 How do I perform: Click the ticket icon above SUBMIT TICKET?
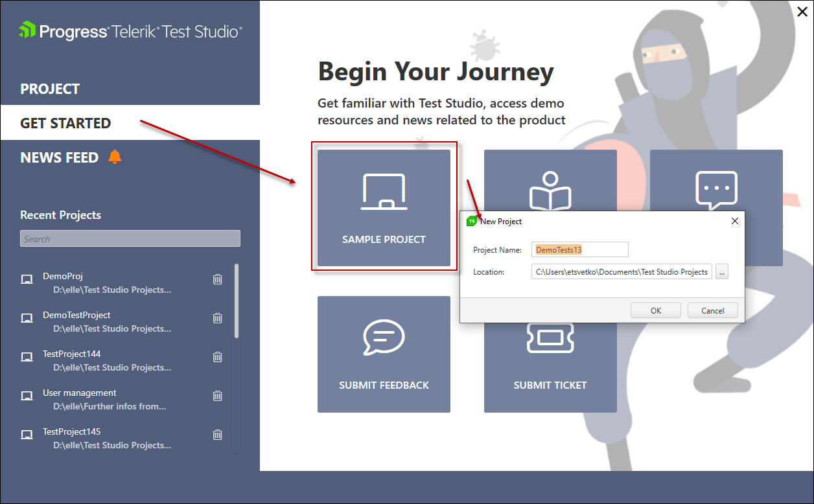(x=550, y=338)
